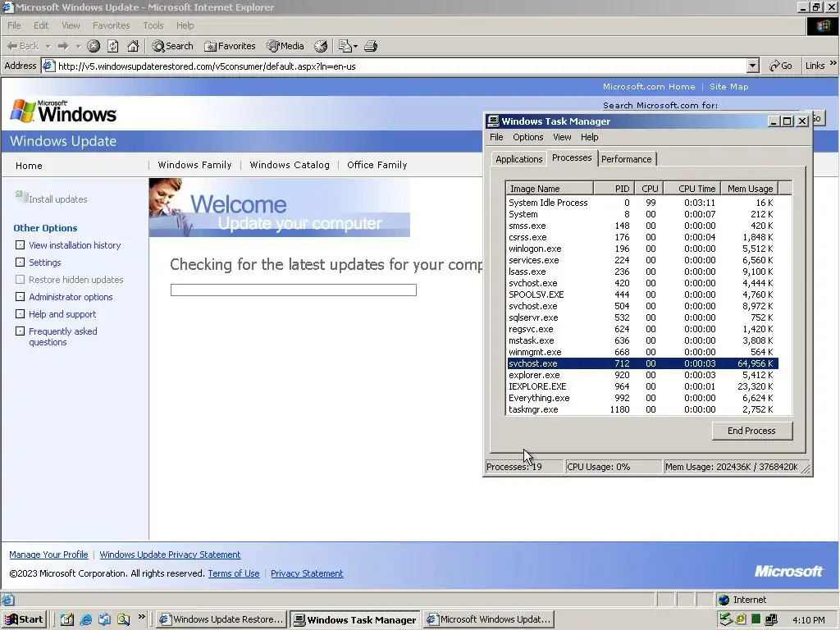Open Windows Update Privacy Statement link
840x630 pixels.
coord(170,555)
